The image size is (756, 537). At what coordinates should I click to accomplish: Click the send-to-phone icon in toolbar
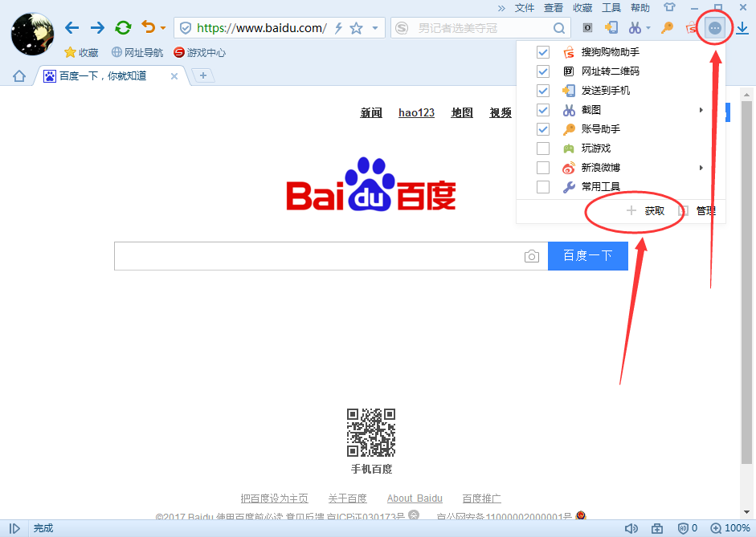(611, 27)
